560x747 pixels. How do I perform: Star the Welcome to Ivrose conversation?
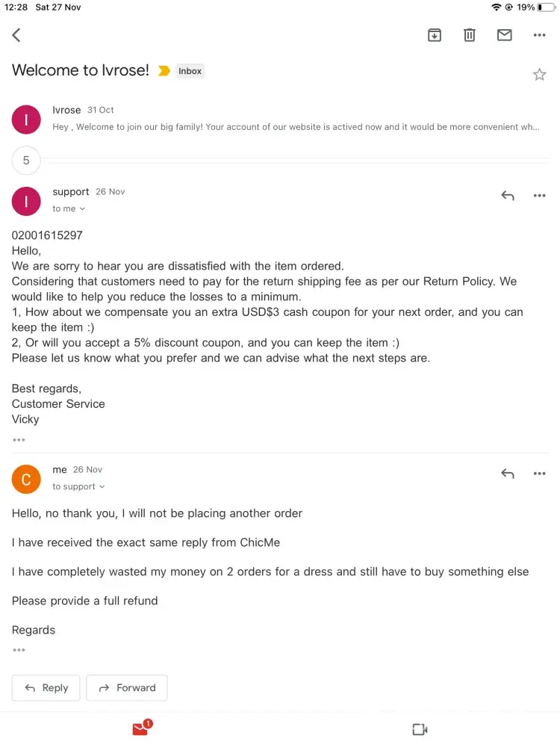(539, 74)
